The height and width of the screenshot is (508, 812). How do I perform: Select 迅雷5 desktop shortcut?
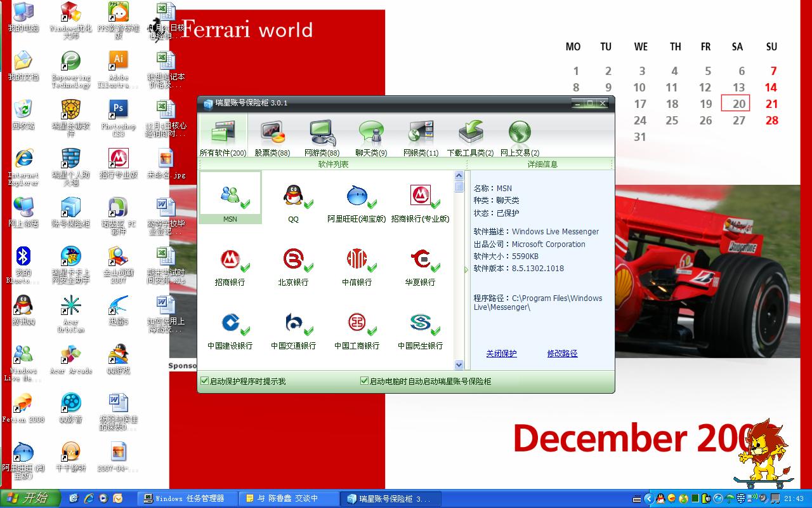[118, 311]
